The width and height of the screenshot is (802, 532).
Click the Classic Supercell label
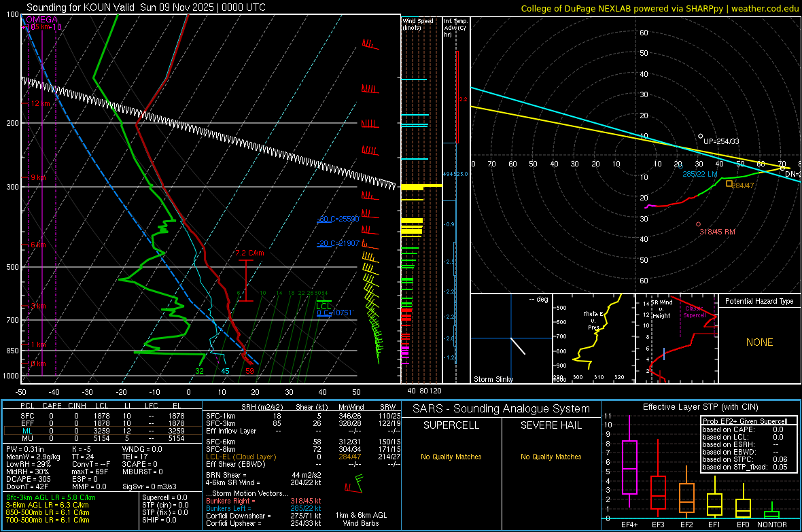click(x=695, y=312)
